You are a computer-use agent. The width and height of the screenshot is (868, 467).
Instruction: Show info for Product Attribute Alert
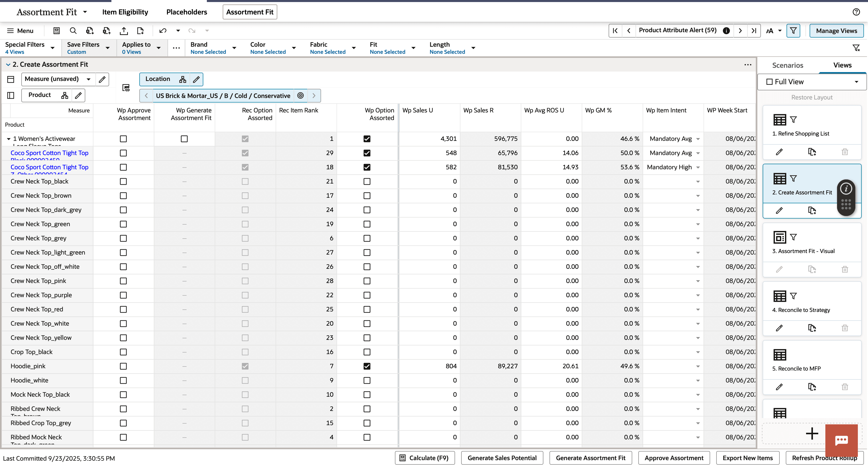coord(726,31)
